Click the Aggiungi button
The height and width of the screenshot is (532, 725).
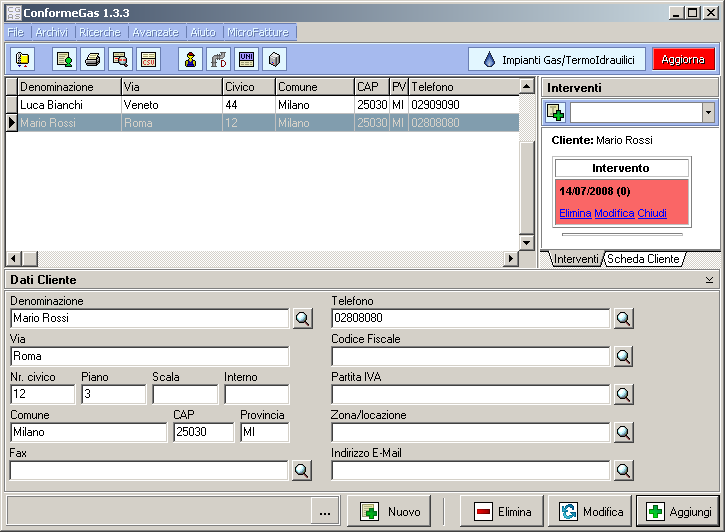(678, 512)
